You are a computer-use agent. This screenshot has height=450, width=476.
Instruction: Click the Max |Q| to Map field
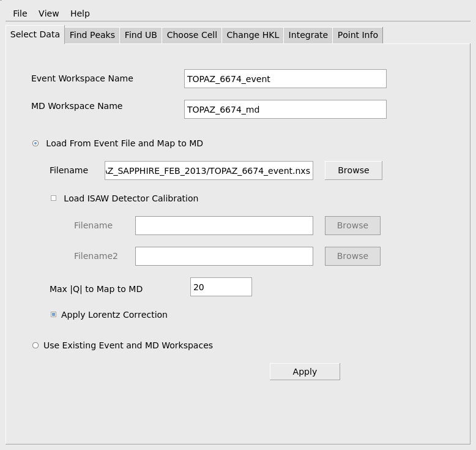[x=221, y=287]
